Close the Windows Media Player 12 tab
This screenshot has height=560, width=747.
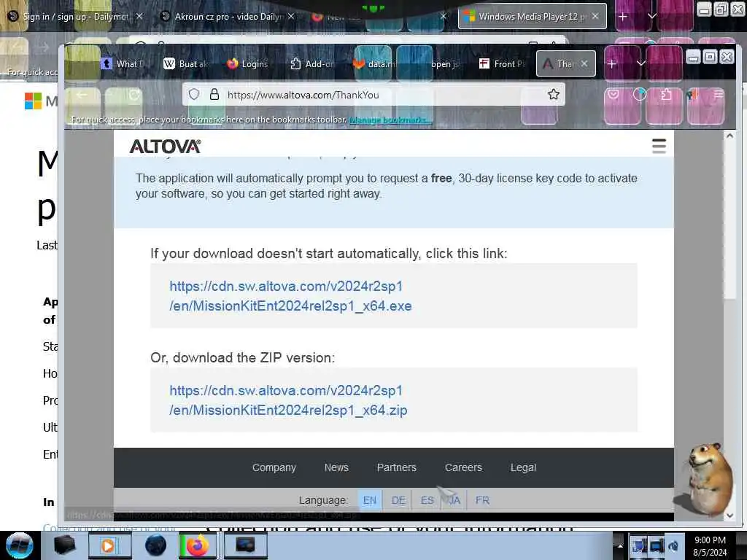click(x=595, y=17)
